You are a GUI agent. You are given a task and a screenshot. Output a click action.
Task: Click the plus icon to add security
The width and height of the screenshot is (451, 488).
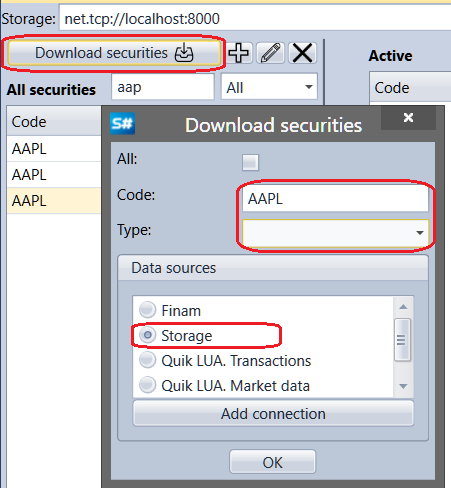point(239,53)
